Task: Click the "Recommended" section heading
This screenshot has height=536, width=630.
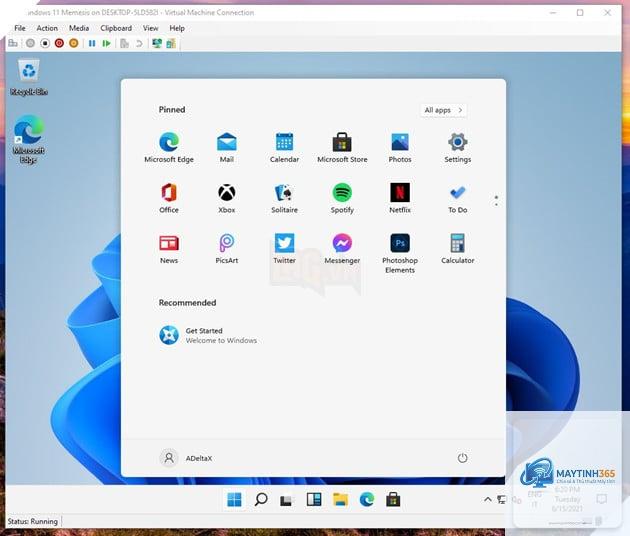Action: pyautogui.click(x=187, y=303)
